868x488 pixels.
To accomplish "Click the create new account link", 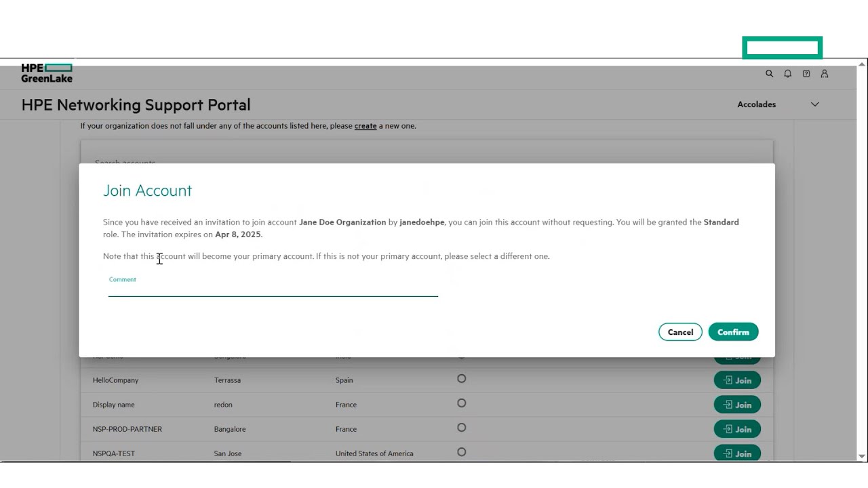I will (365, 126).
